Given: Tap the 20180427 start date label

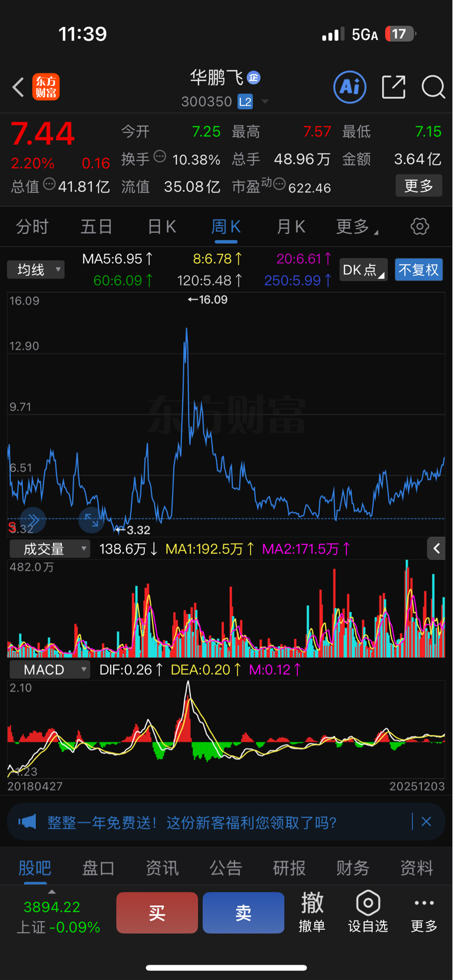Looking at the screenshot, I should point(35,786).
